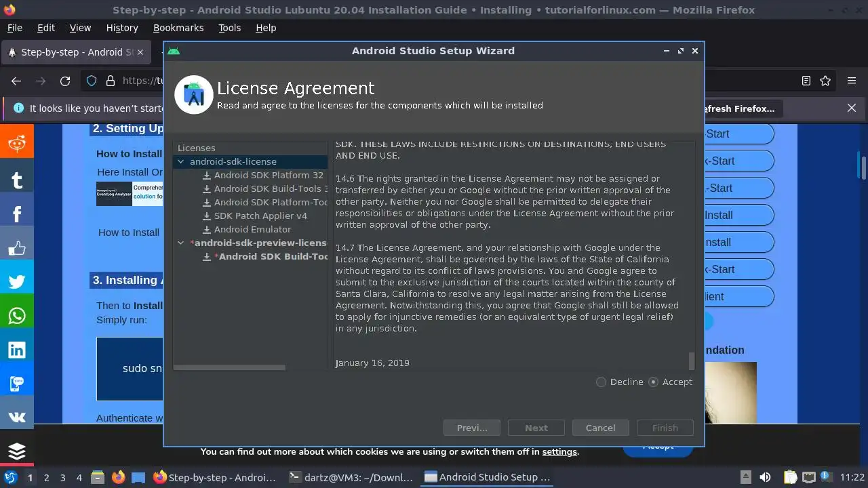The image size is (868, 488).
Task: Click Android Studio logo in wizard header
Action: click(x=194, y=95)
